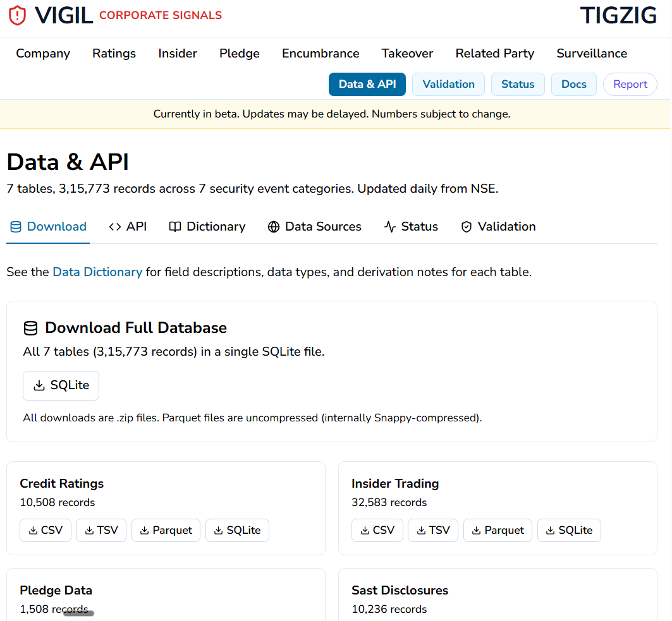This screenshot has width=672, height=621.
Task: Click the Data & API pill button
Action: (367, 85)
